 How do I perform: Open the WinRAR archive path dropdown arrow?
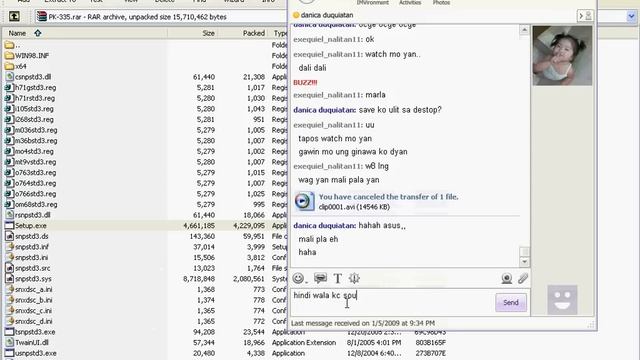[x=631, y=16]
